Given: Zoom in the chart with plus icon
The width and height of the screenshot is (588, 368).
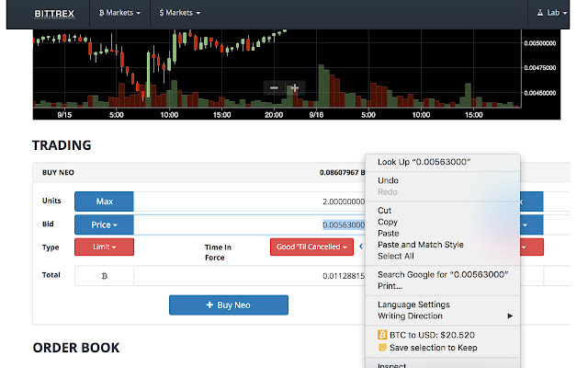Looking at the screenshot, I should click(x=295, y=88).
